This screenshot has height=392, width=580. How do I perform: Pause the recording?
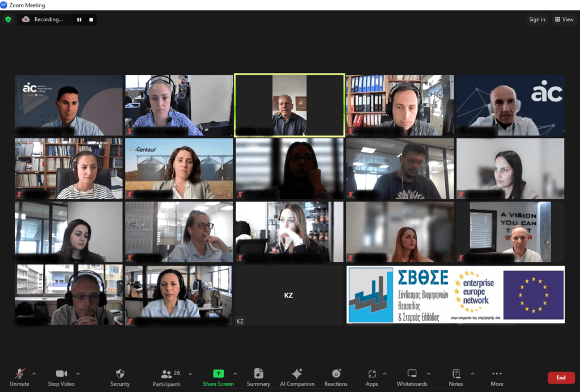pyautogui.click(x=79, y=20)
